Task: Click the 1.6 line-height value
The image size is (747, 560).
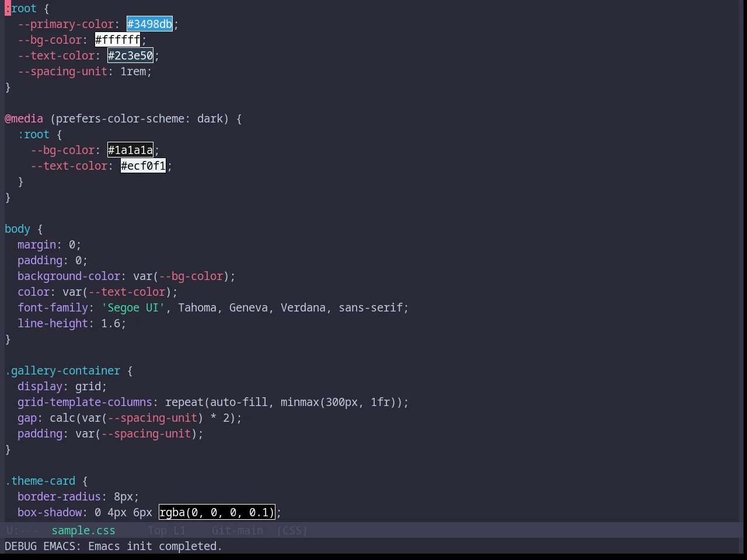Action: 110,323
